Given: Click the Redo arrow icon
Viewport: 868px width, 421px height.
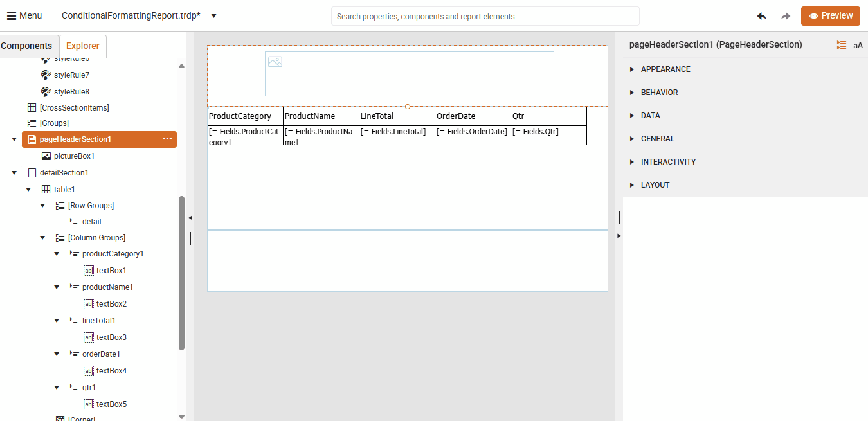Looking at the screenshot, I should pyautogui.click(x=786, y=16).
